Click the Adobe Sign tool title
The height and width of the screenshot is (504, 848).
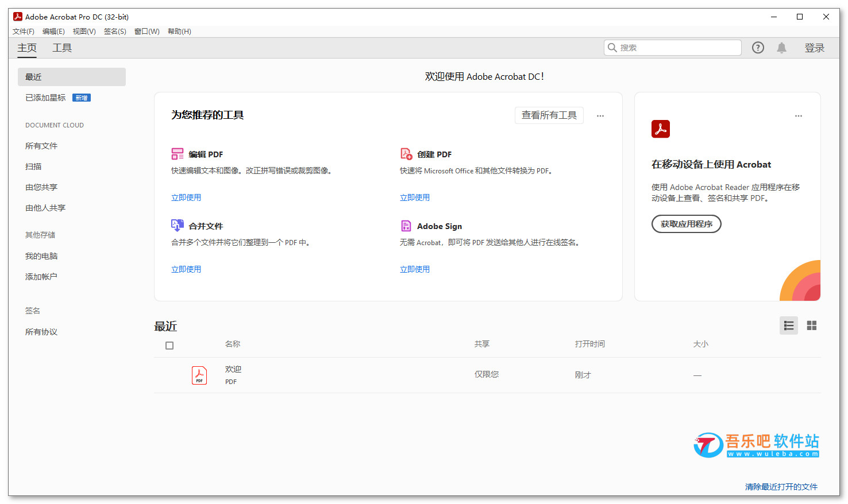pos(440,226)
